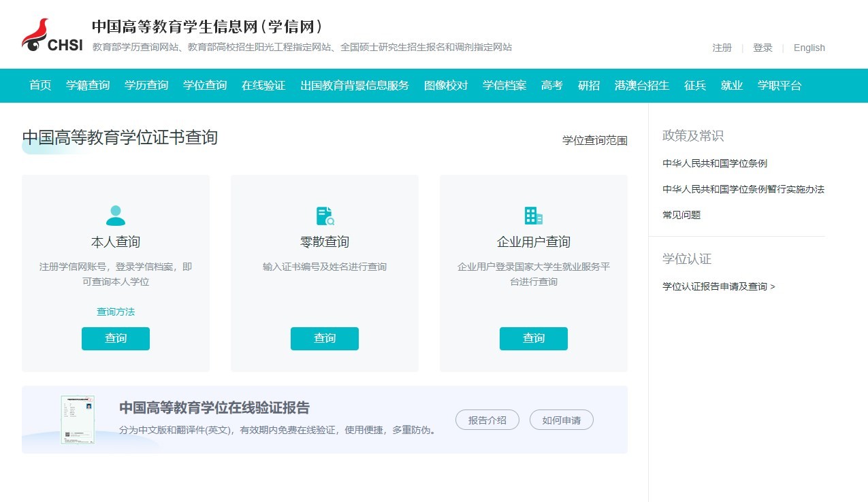Go to 学信档案 in nav bar
This screenshot has width=868, height=502.
[504, 86]
